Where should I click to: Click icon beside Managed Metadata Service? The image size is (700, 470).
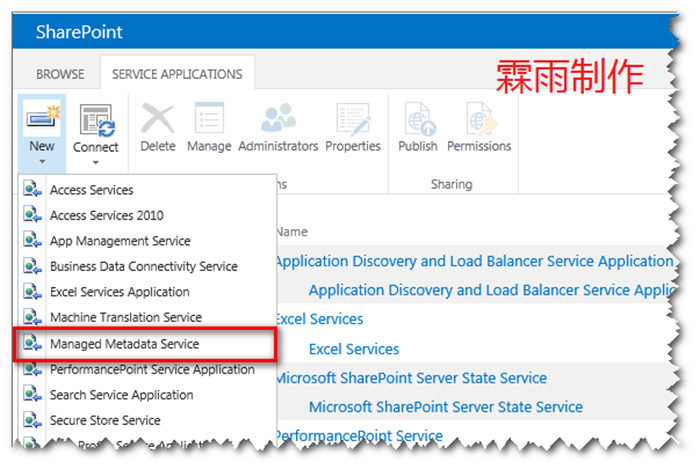point(32,343)
